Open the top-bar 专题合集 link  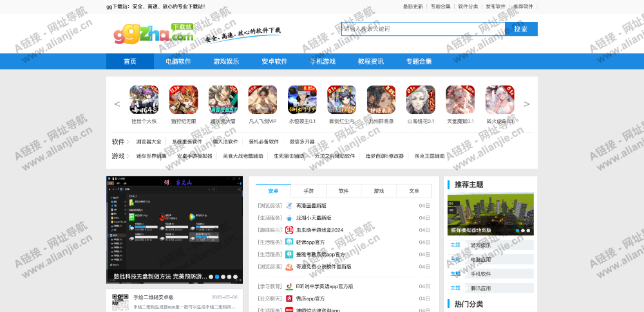(x=440, y=6)
